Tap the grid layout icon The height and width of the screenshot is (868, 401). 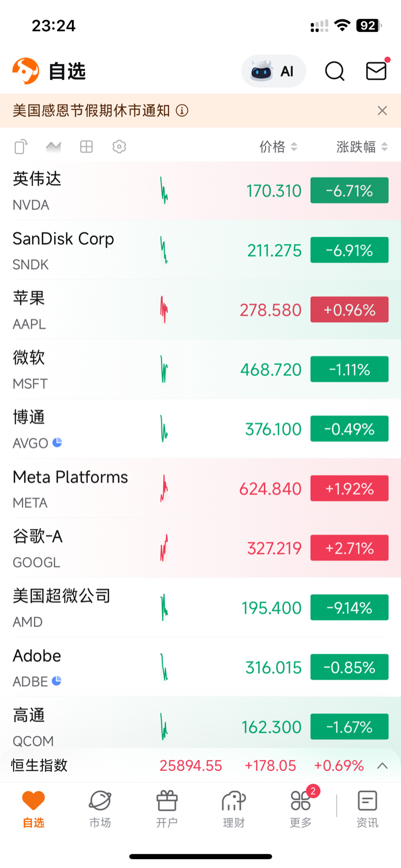(x=86, y=147)
